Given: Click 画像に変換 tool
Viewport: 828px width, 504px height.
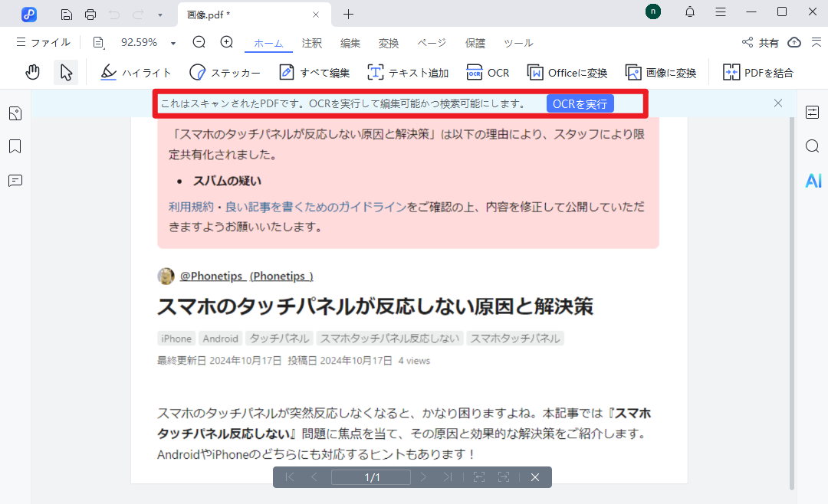Looking at the screenshot, I should 661,73.
